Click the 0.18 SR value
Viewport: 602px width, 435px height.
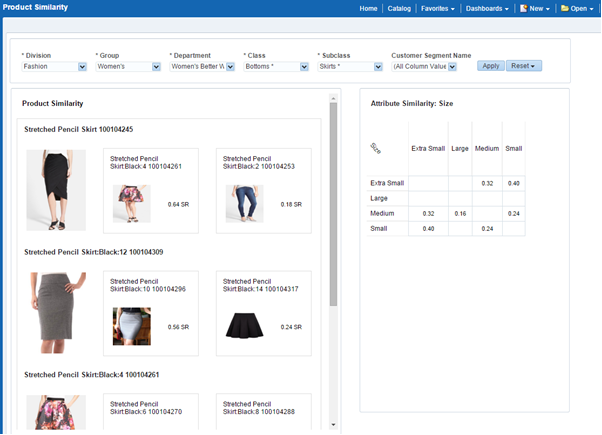click(x=291, y=205)
